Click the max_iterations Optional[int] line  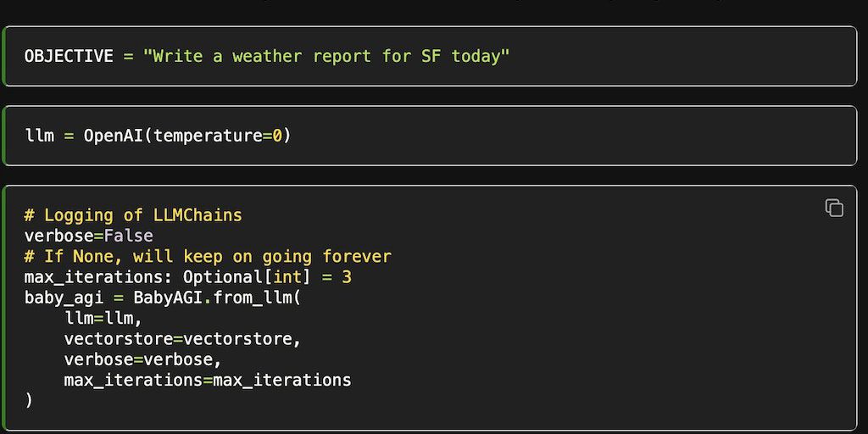(187, 276)
